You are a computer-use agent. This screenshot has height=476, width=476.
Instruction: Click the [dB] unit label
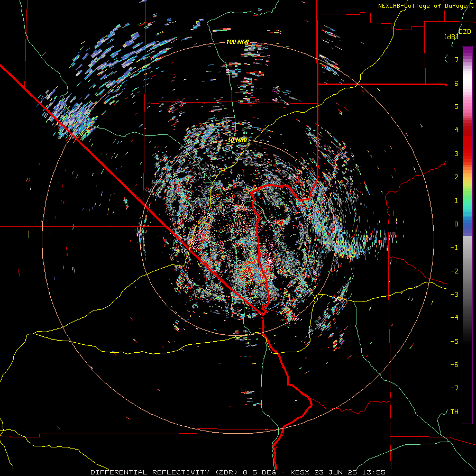(452, 37)
